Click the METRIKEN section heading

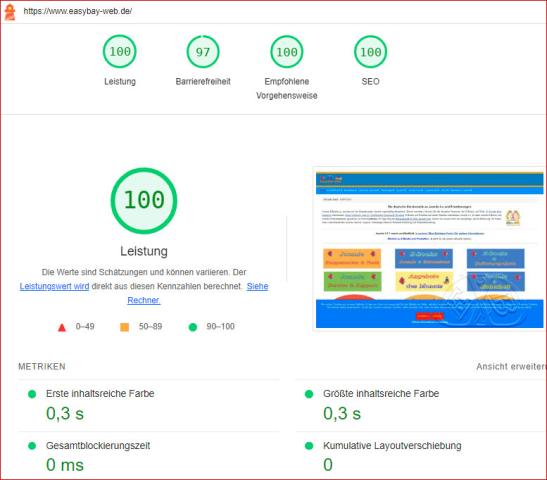pos(42,366)
